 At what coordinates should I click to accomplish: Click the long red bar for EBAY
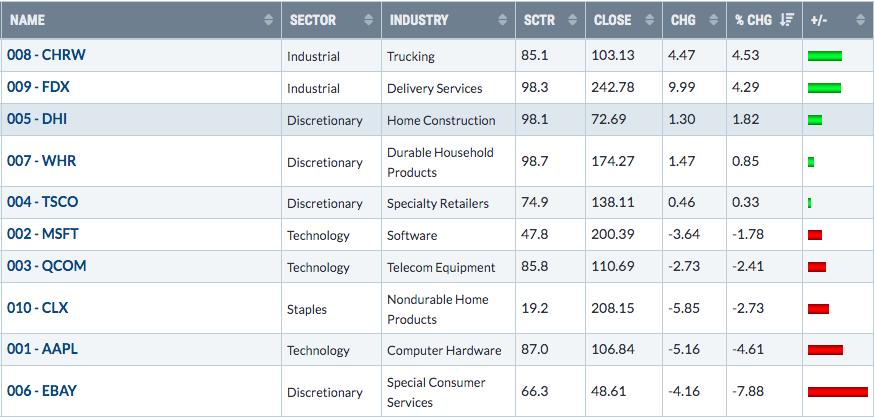coord(838,392)
